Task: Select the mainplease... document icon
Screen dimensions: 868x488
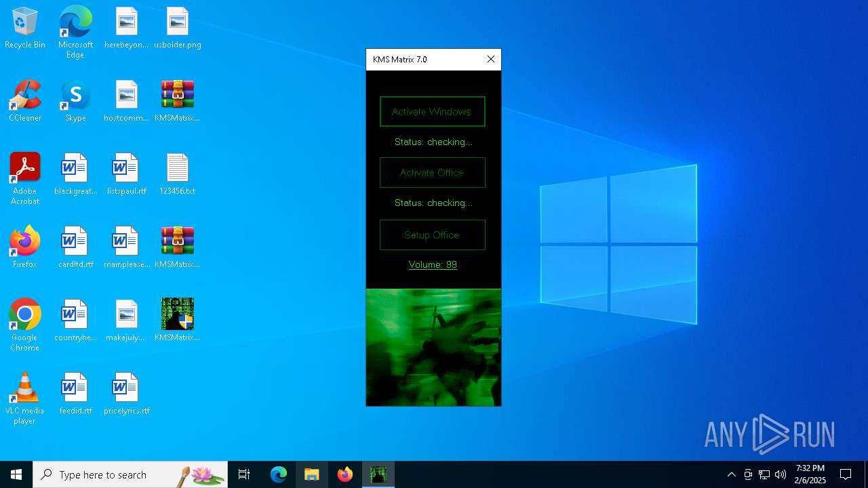Action: [126, 248]
